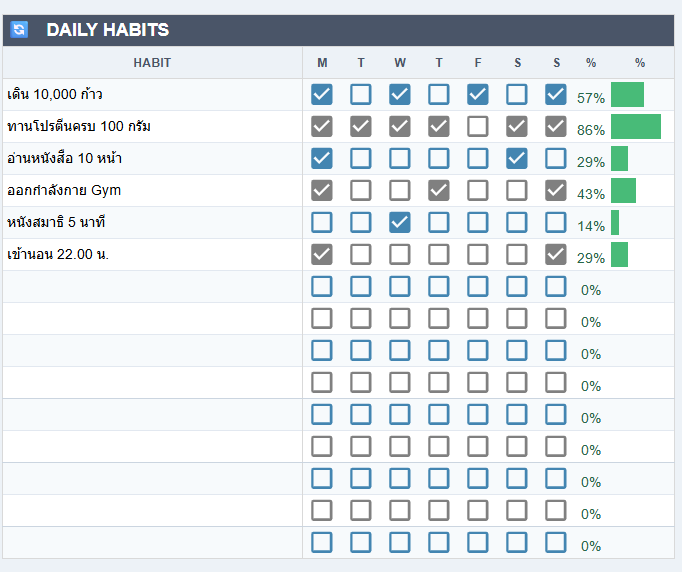Uncheck Thursday for ทานโปรตีนครบ 100 กรัม

pyautogui.click(x=439, y=127)
